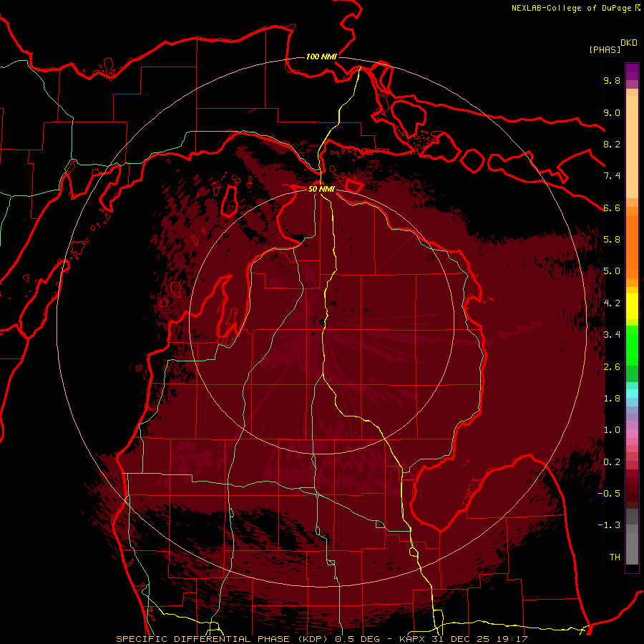This screenshot has width=644, height=644.
Task: Click the 0.5 DEG elevation angle text
Action: (357, 639)
